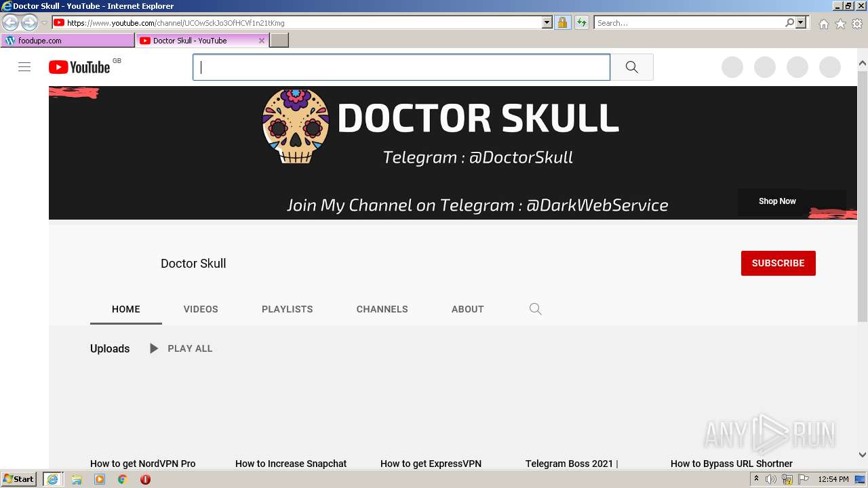Go back with the browser back arrow
The image size is (868, 488).
coord(10,22)
